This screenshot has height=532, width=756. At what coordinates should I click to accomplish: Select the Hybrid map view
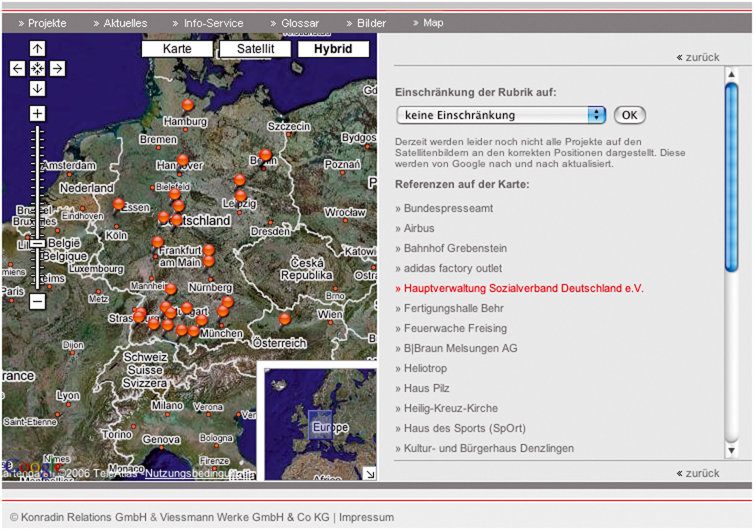pos(333,49)
